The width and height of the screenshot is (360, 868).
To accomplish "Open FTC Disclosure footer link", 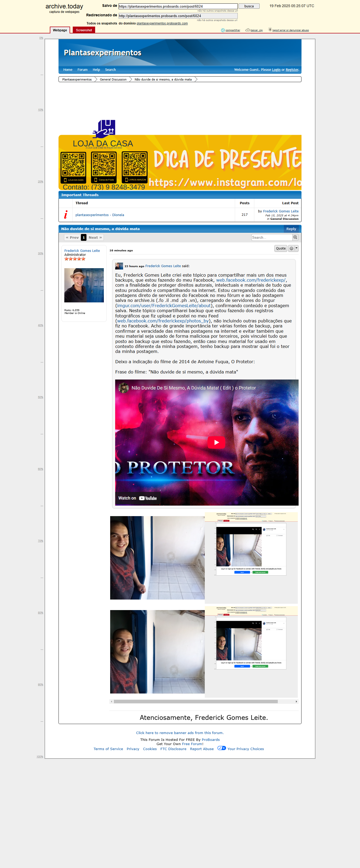I will click(173, 749).
